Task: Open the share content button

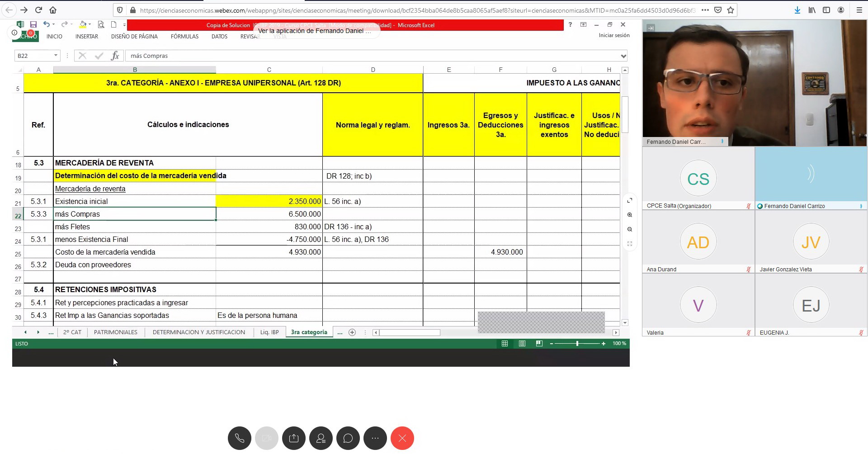Action: click(x=294, y=438)
